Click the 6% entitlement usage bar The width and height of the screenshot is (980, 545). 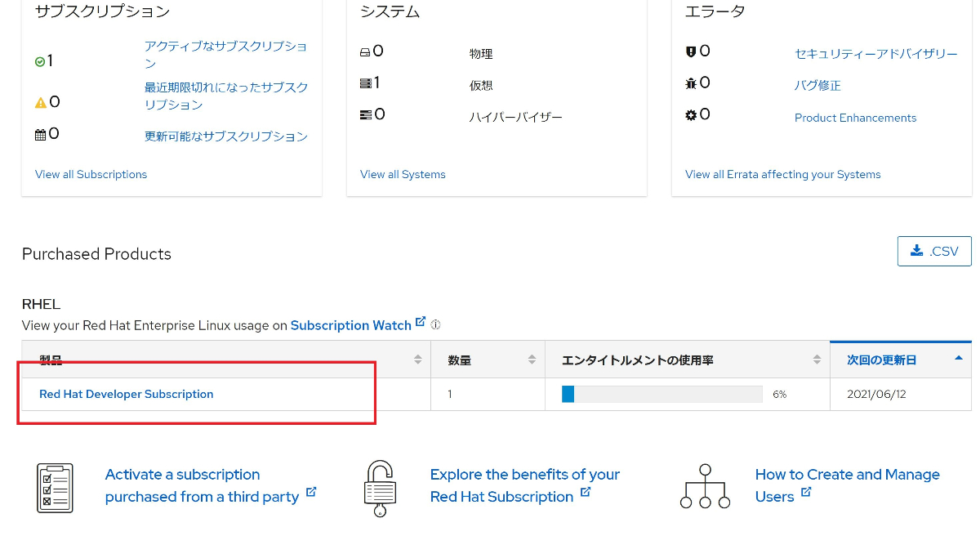pos(661,394)
